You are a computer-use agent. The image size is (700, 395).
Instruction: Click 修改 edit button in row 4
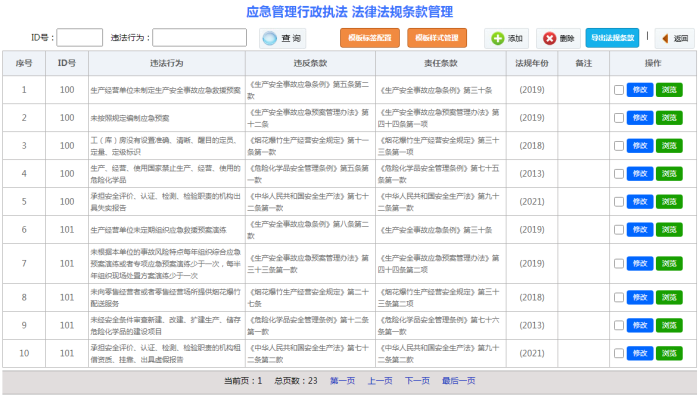click(x=640, y=174)
